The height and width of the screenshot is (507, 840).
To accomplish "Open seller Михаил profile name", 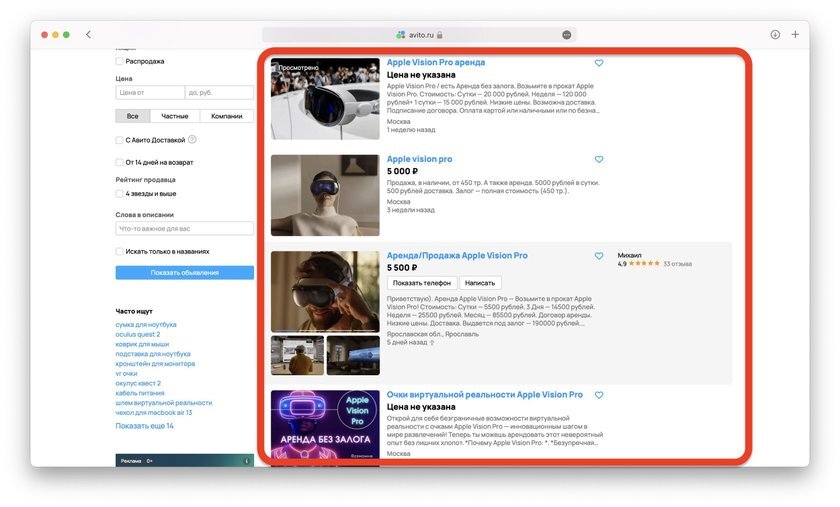I will point(629,255).
